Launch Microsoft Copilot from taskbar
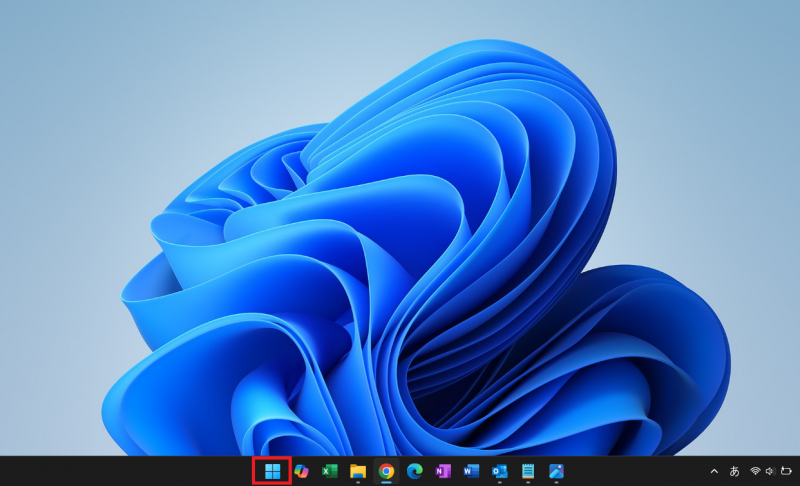 click(301, 471)
